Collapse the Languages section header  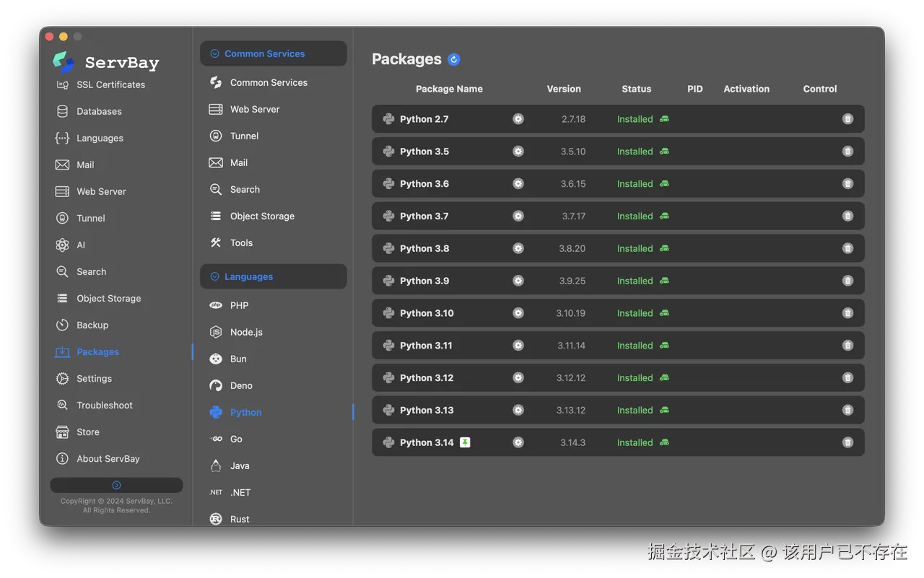pyautogui.click(x=274, y=276)
